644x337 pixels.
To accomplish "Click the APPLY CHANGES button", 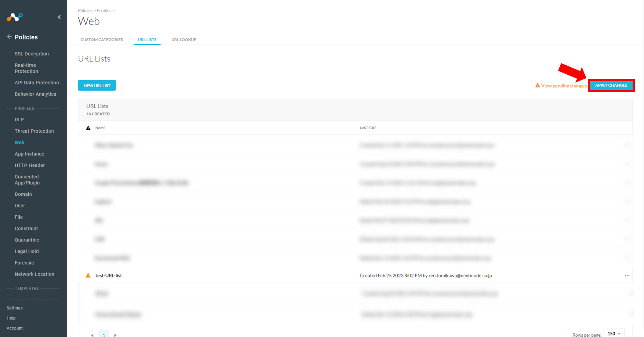I will coord(611,85).
